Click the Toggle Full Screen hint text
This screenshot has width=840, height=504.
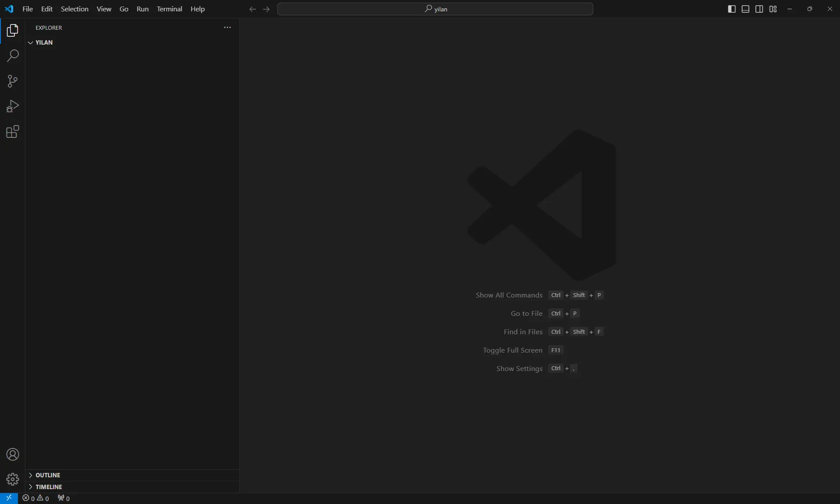pyautogui.click(x=513, y=350)
